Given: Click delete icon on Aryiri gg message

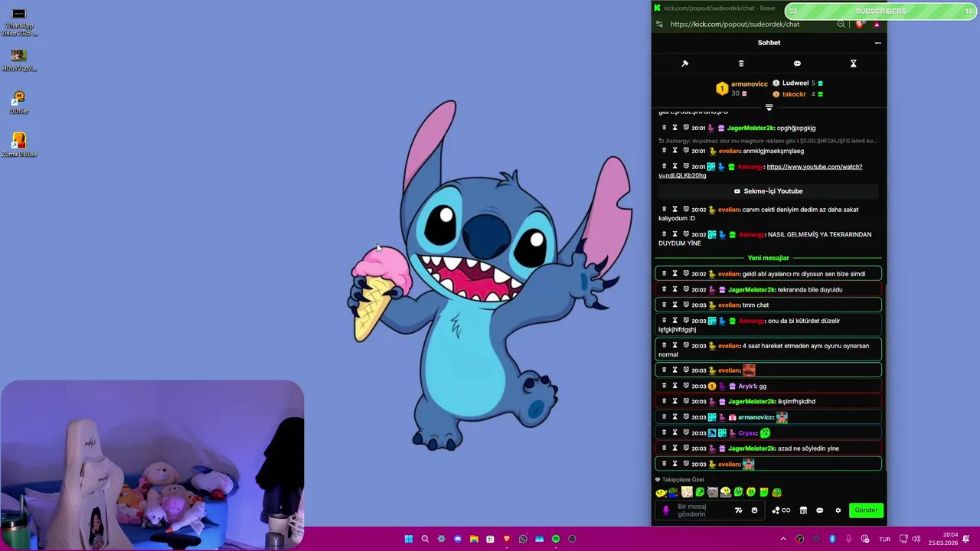Looking at the screenshot, I should (664, 386).
